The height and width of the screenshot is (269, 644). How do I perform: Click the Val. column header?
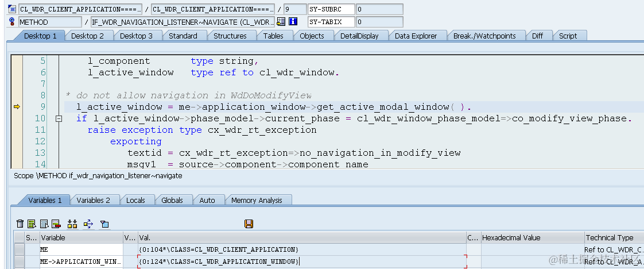click(302, 238)
